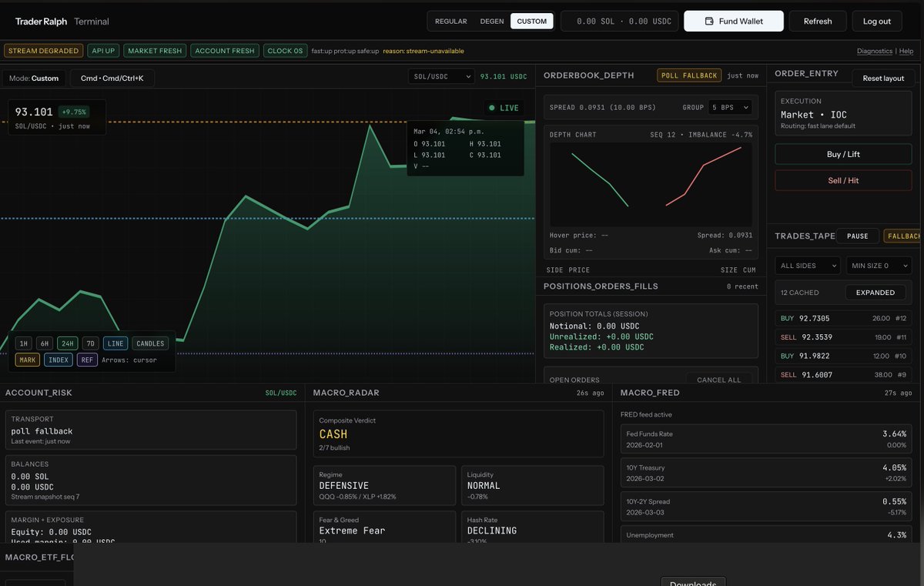Viewport: 924px width, 586px height.
Task: Click the 93.101 USDC price label
Action: (504, 76)
